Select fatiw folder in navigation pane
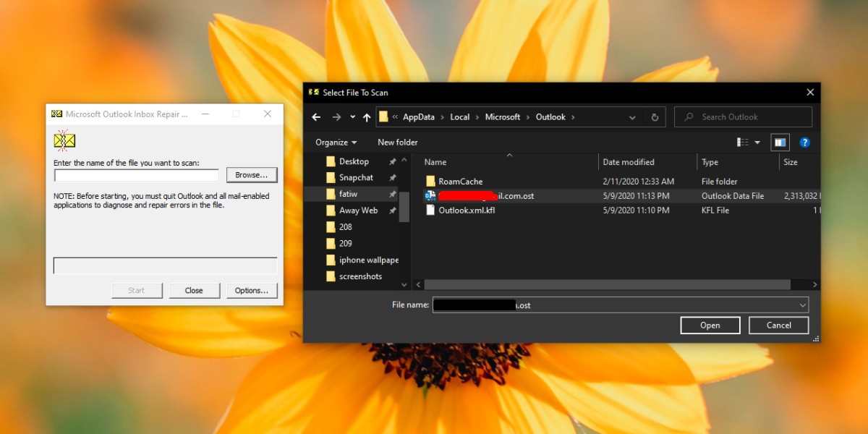Screen dimensions: 868x434 (x=348, y=194)
